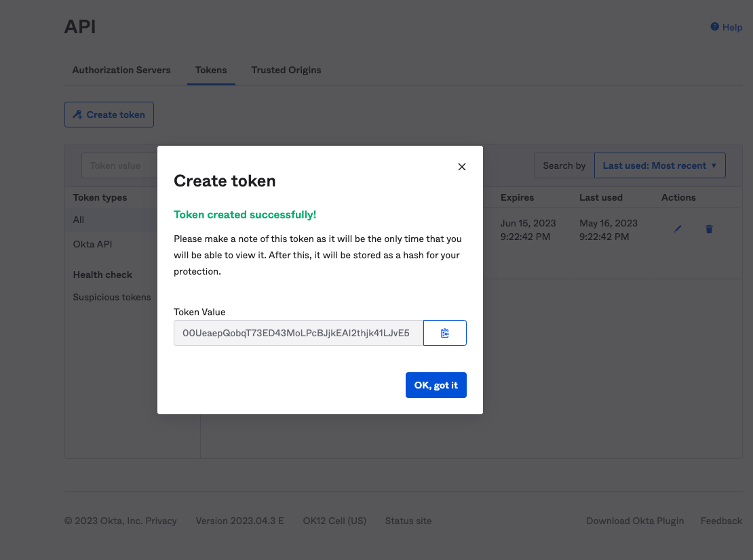Switch to the Authorization Servers tab

click(x=121, y=70)
